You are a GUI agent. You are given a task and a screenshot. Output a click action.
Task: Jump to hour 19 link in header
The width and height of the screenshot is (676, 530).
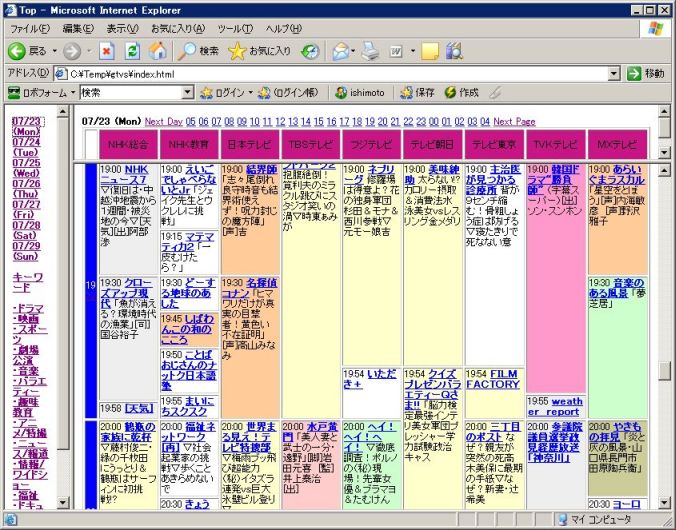(369, 122)
